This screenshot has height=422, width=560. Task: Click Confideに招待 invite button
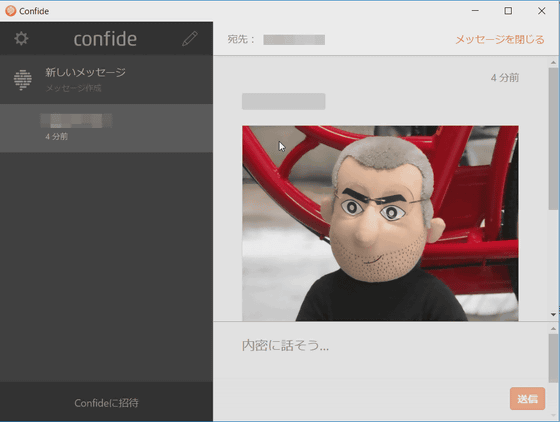click(106, 403)
